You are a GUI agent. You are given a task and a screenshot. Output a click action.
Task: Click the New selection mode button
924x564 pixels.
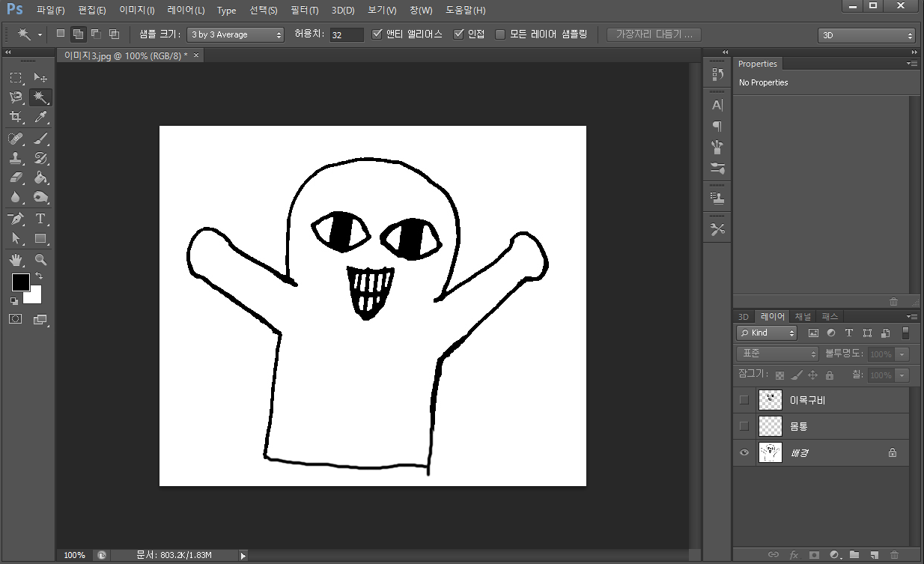click(61, 34)
